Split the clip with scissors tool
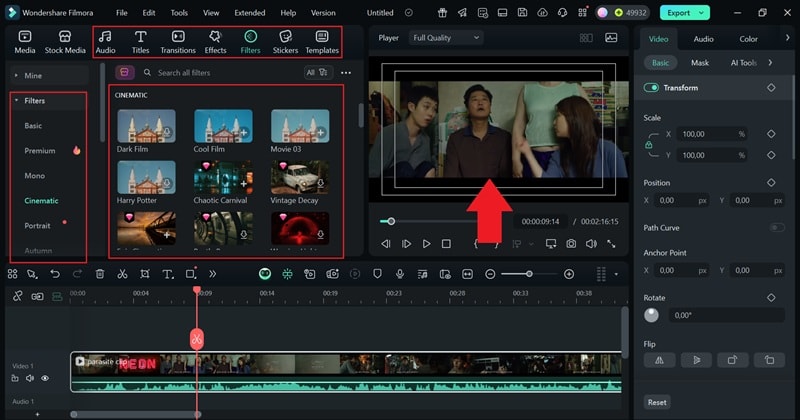The width and height of the screenshot is (800, 420). tap(122, 275)
